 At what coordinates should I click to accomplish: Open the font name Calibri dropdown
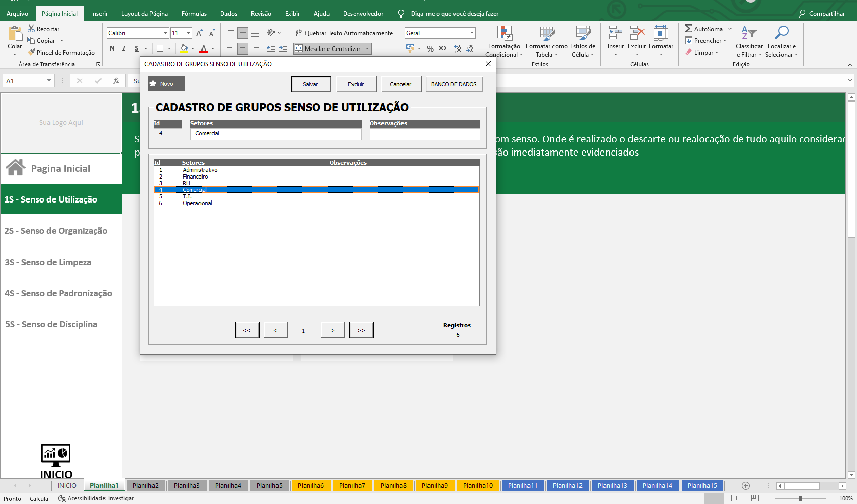coord(165,33)
